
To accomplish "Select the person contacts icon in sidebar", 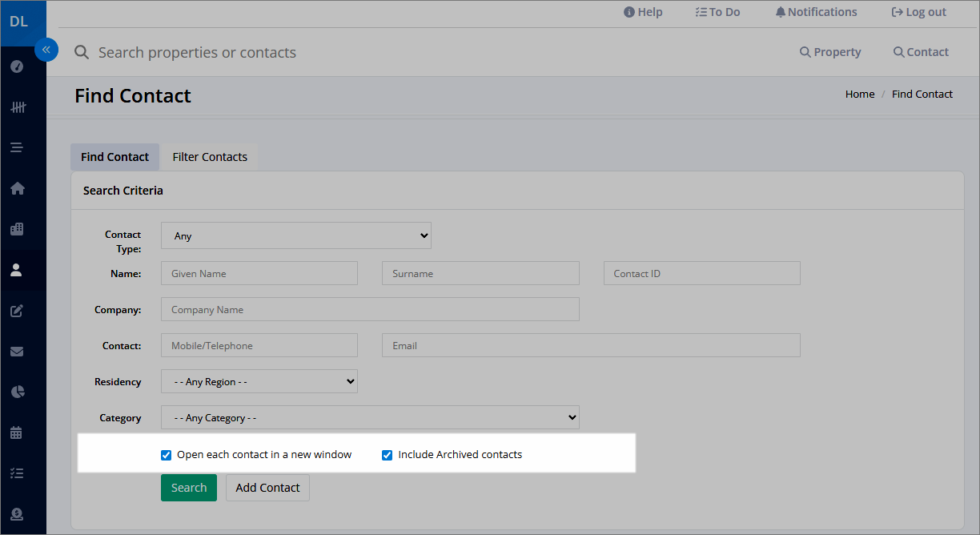I will [17, 270].
